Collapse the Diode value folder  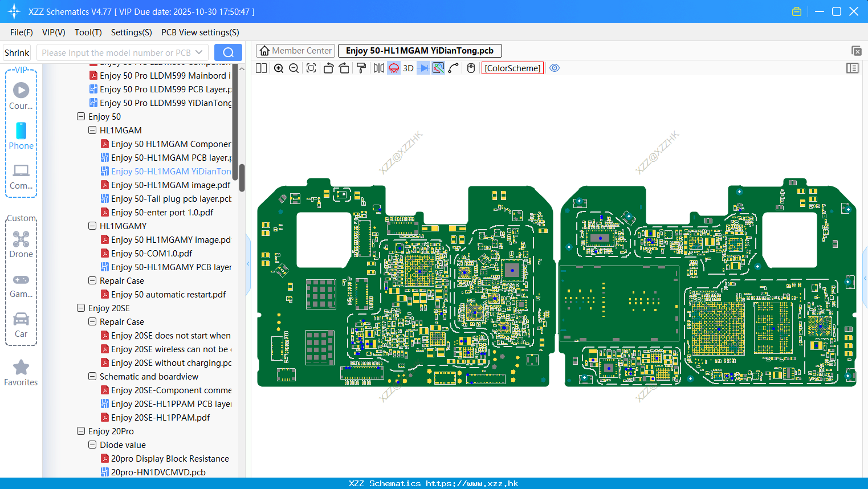click(x=92, y=445)
